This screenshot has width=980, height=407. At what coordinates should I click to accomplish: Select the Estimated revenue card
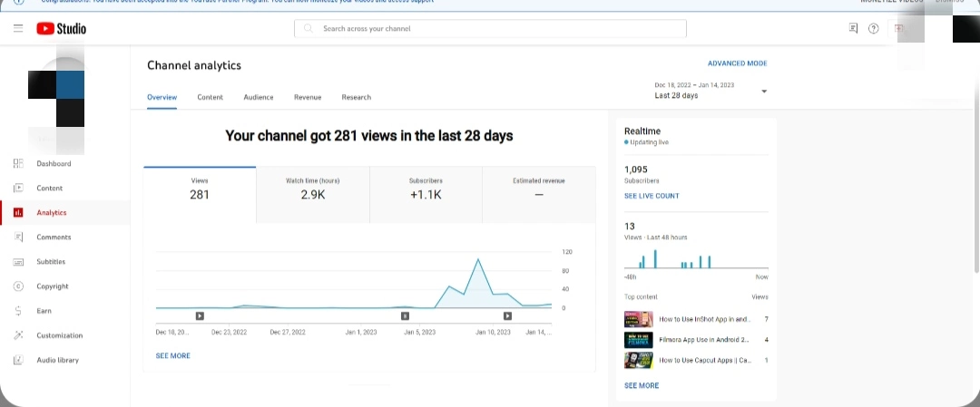click(539, 195)
